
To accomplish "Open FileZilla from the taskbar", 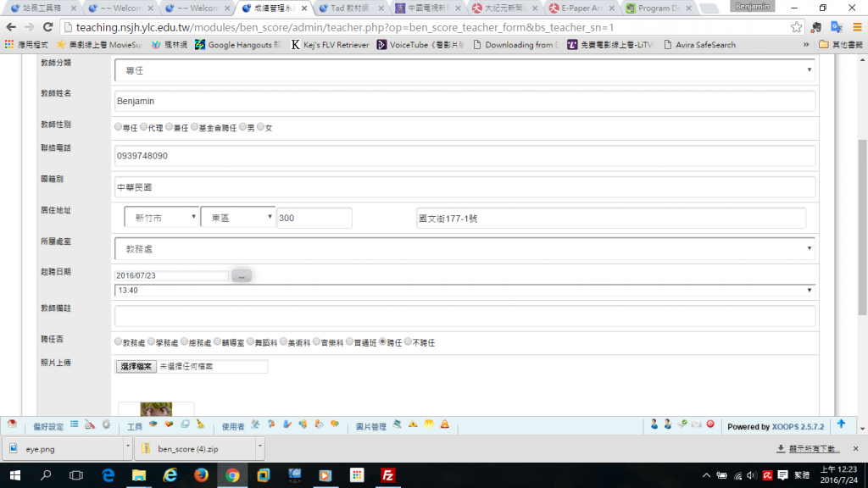I will (x=388, y=475).
